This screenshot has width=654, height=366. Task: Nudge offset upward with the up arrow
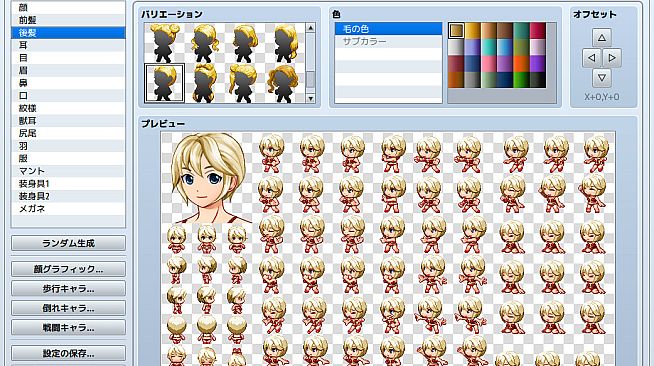(601, 38)
